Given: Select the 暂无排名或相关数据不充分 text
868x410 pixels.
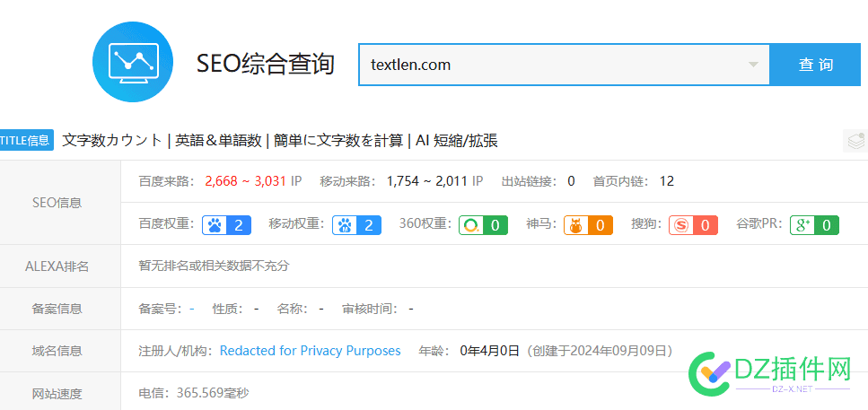Looking at the screenshot, I should [214, 266].
